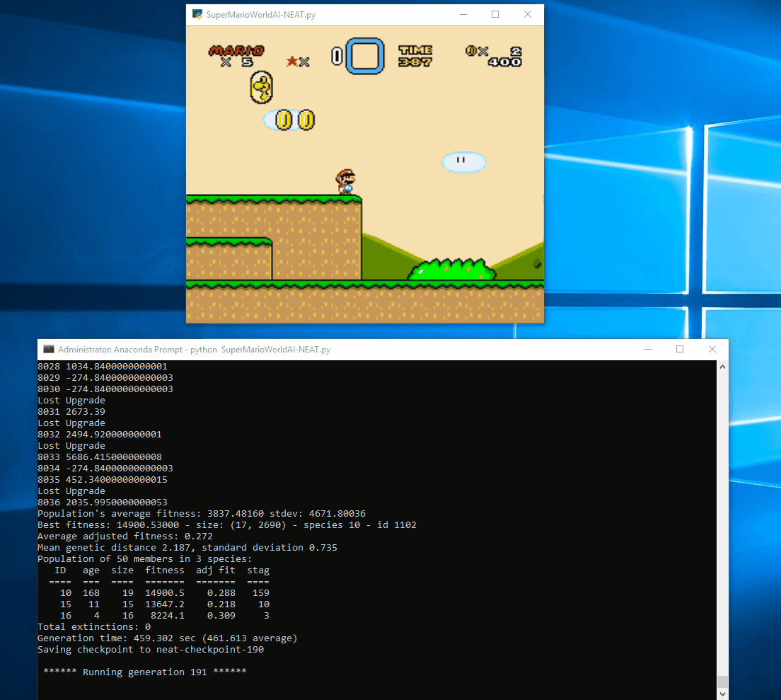
Task: Click the 'Population's average fitness' line
Action: pos(202,514)
